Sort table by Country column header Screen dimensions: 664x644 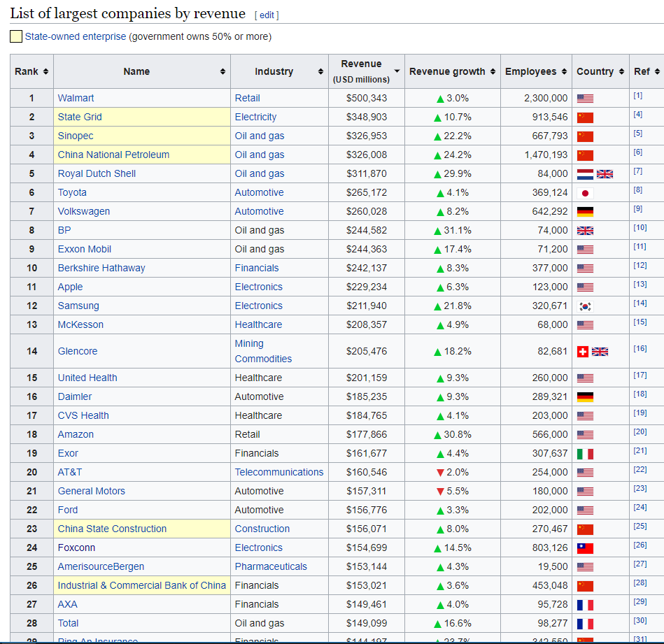pyautogui.click(x=600, y=71)
